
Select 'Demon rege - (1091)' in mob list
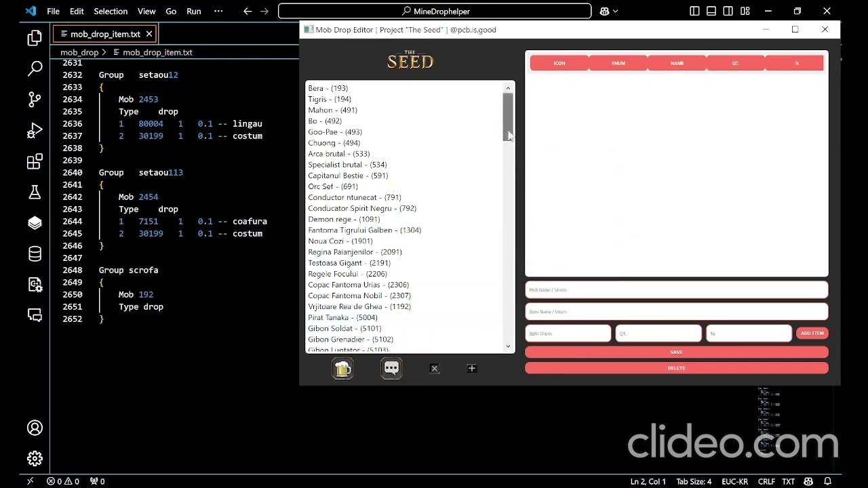[344, 219]
